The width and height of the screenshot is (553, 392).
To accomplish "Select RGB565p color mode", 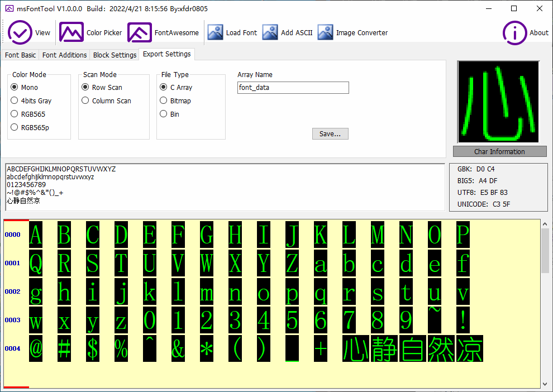I will (30, 127).
